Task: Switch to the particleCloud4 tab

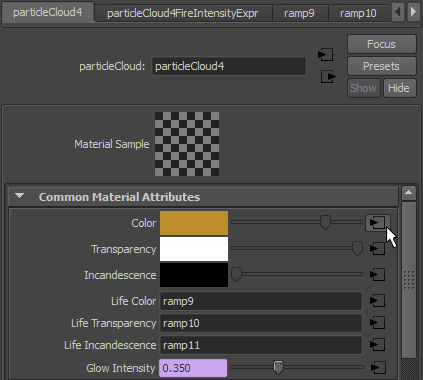Action: pyautogui.click(x=48, y=13)
